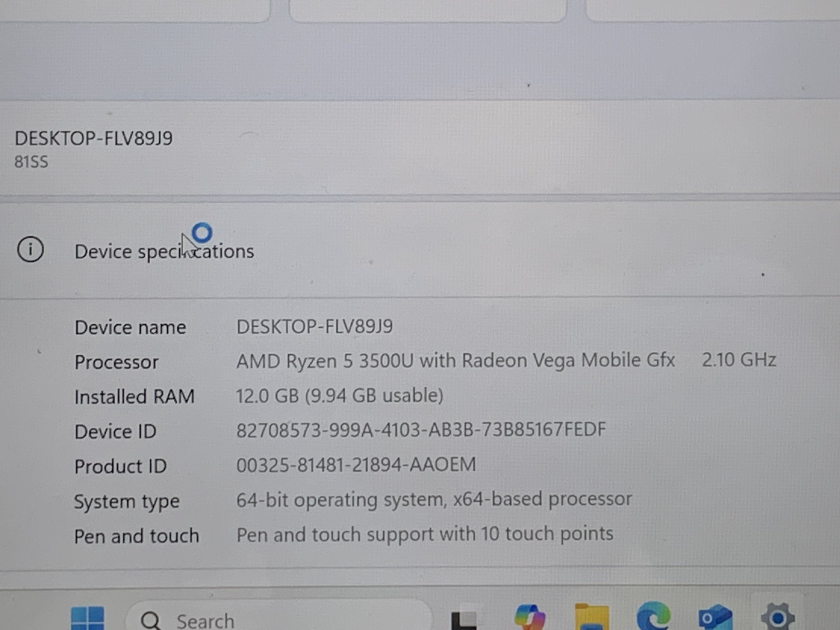Open Settings gear icon in taskbar

(x=778, y=616)
